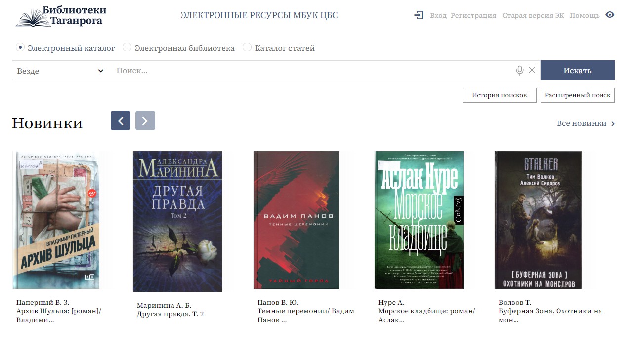Select Электронный каталог radio button

tap(20, 47)
